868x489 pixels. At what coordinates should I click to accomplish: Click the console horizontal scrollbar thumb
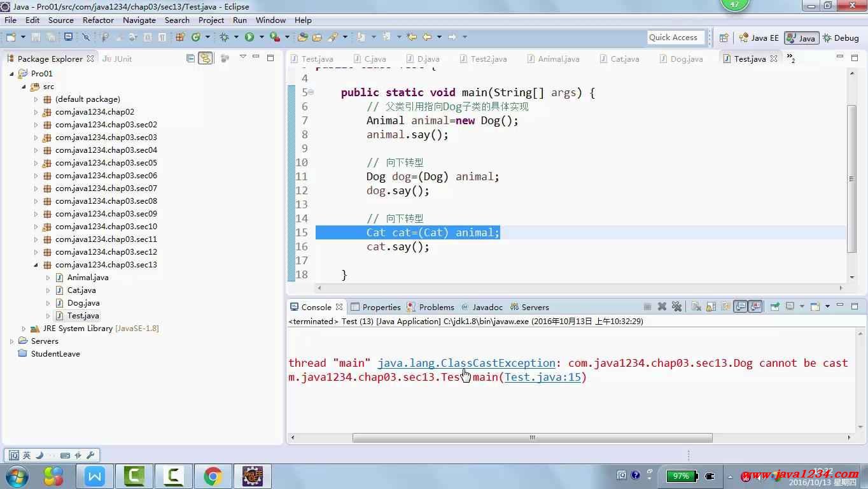click(532, 437)
